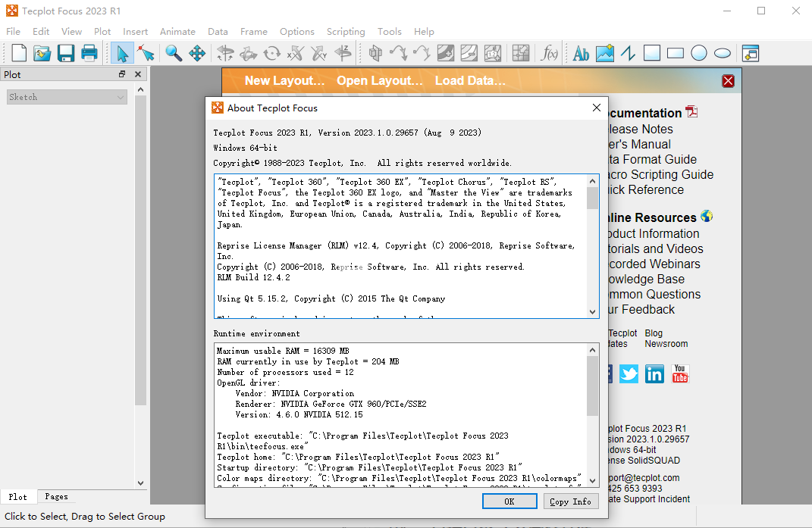This screenshot has width=812, height=528.
Task: Open the Scripting menu
Action: coord(346,32)
